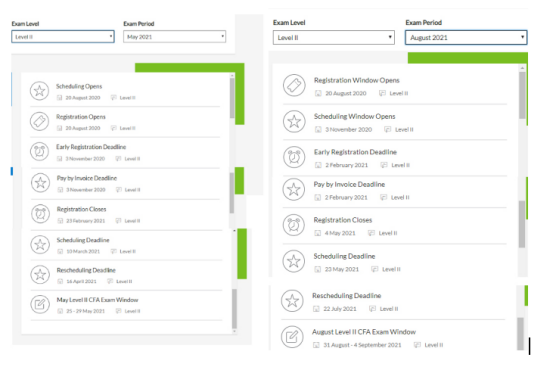The height and width of the screenshot is (371, 554).
Task: Select the Registration Window Opens title
Action: (x=356, y=81)
